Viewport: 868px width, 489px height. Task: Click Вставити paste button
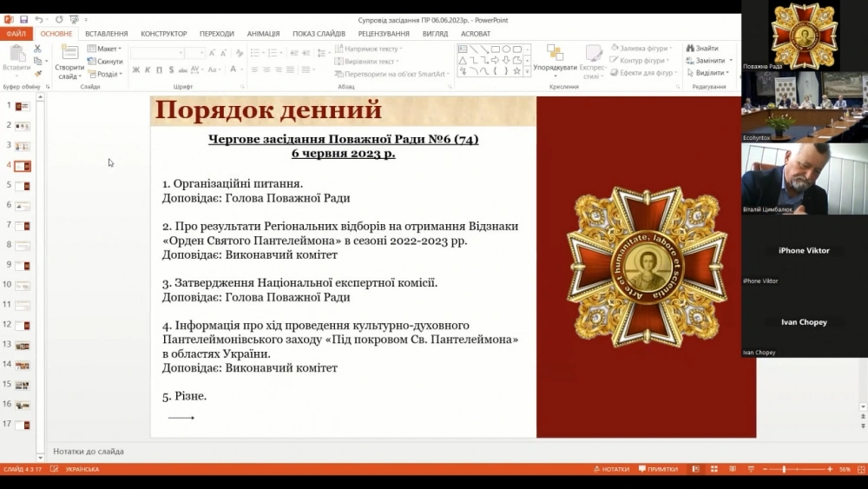pos(16,61)
